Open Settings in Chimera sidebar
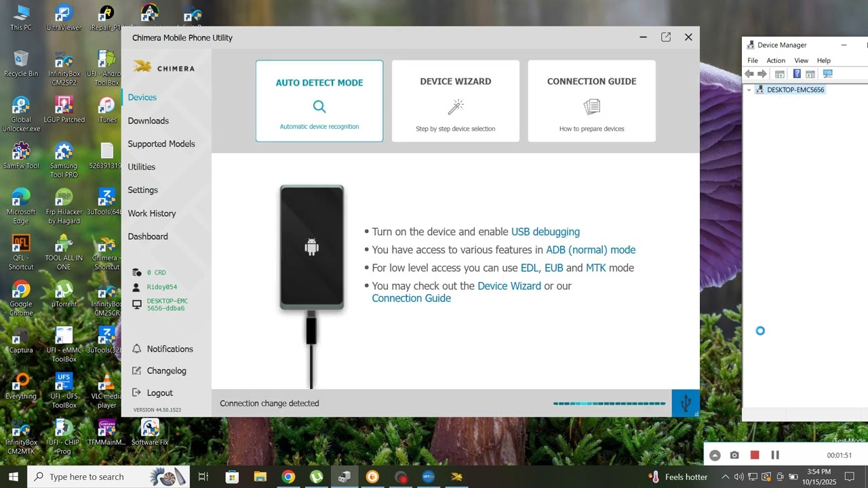The image size is (868, 488). pyautogui.click(x=143, y=190)
